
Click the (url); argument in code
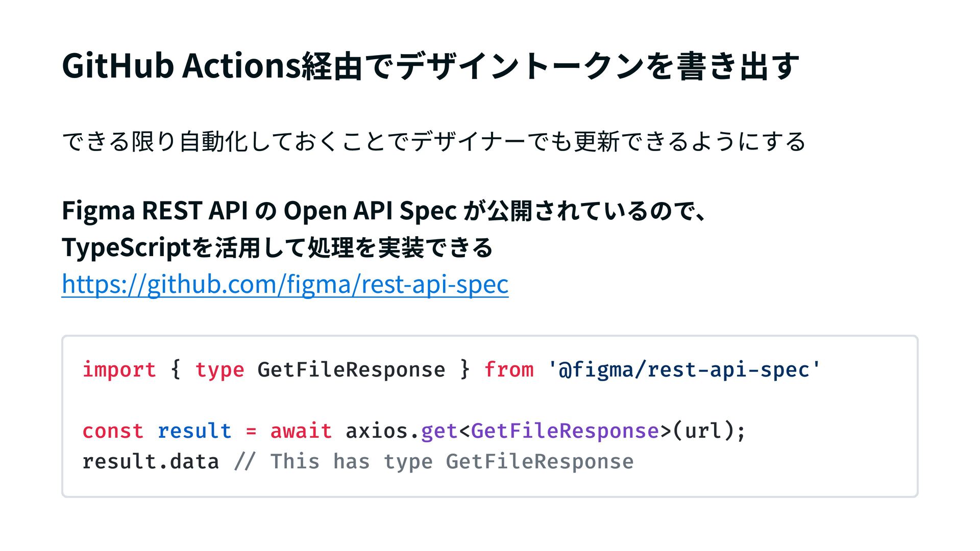709,431
